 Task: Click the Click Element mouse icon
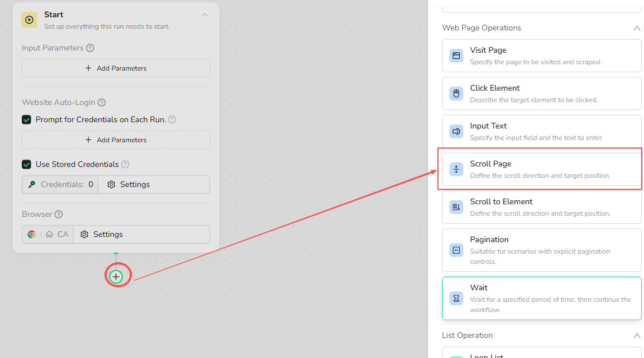(x=456, y=94)
